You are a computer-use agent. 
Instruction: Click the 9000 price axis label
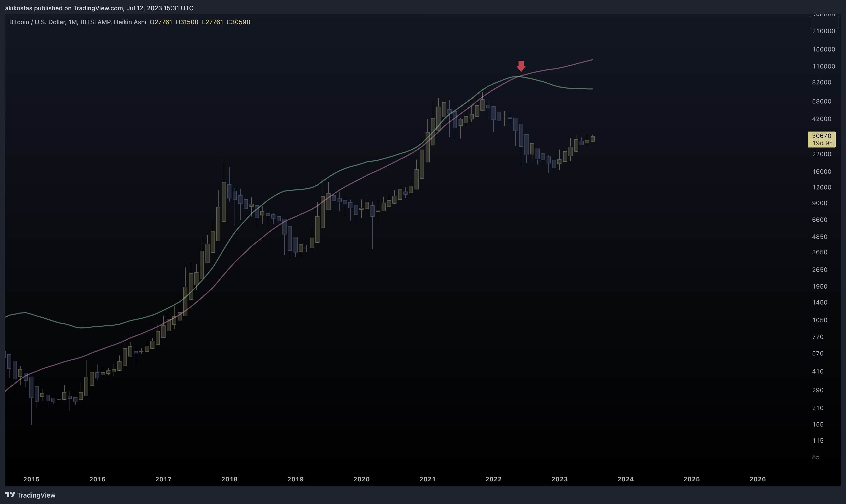(819, 203)
